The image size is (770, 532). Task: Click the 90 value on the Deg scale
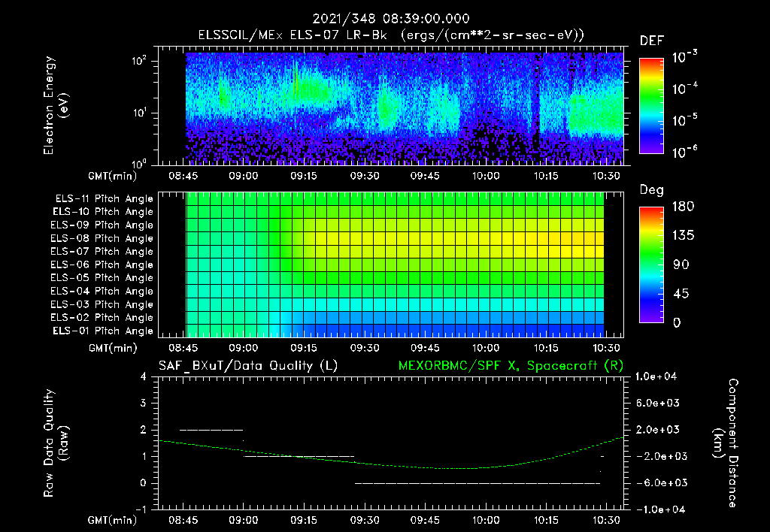(x=681, y=265)
